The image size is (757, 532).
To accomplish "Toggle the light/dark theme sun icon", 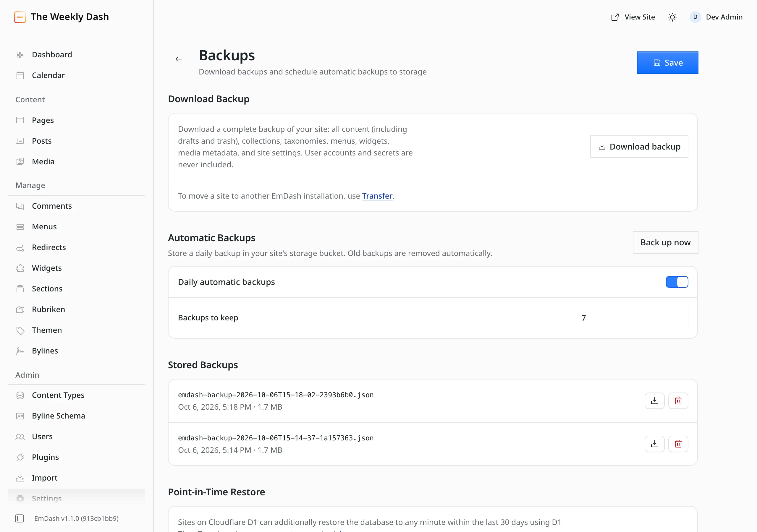I will tap(672, 17).
